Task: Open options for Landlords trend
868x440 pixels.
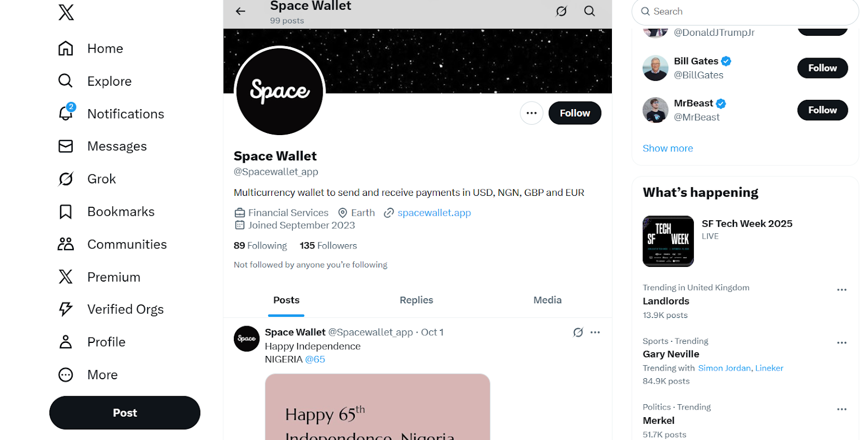Action: tap(841, 290)
